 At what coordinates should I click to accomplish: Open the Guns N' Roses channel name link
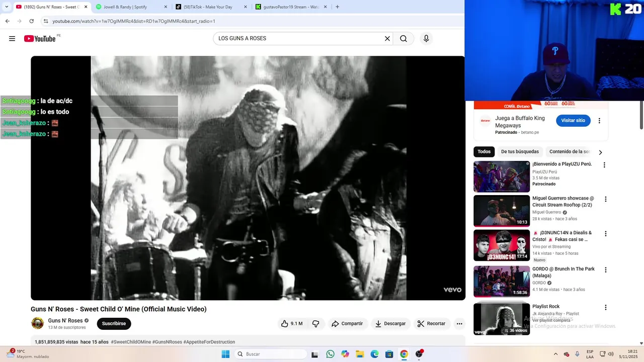pos(65,321)
